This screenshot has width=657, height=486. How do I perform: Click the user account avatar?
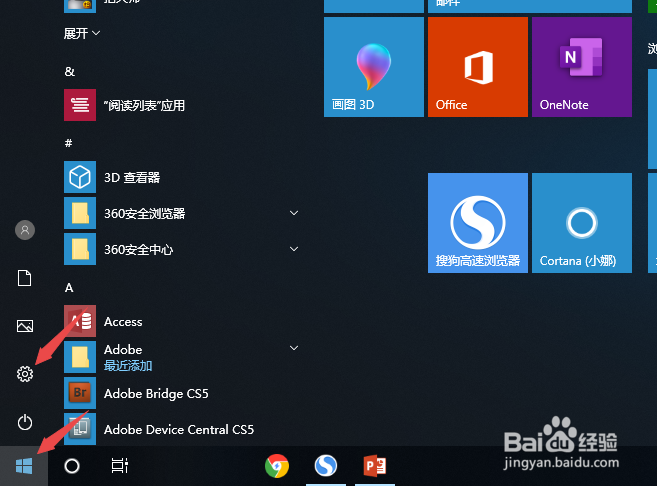click(x=25, y=230)
